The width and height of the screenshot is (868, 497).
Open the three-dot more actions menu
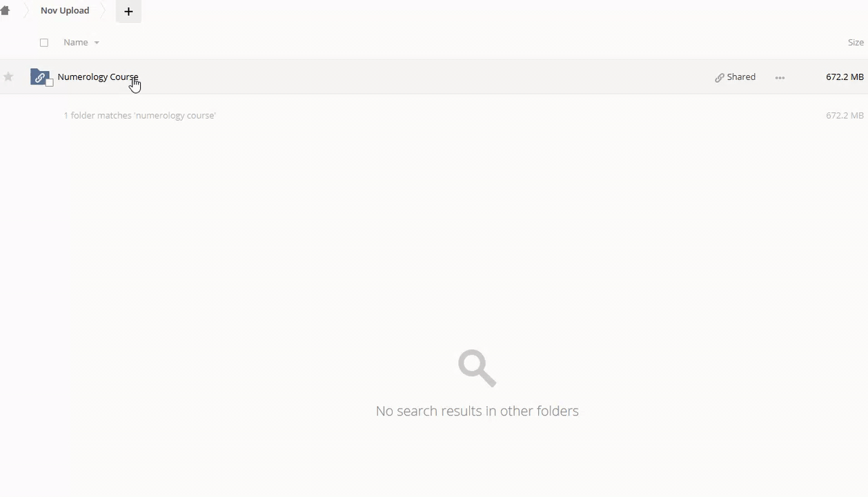pos(780,77)
